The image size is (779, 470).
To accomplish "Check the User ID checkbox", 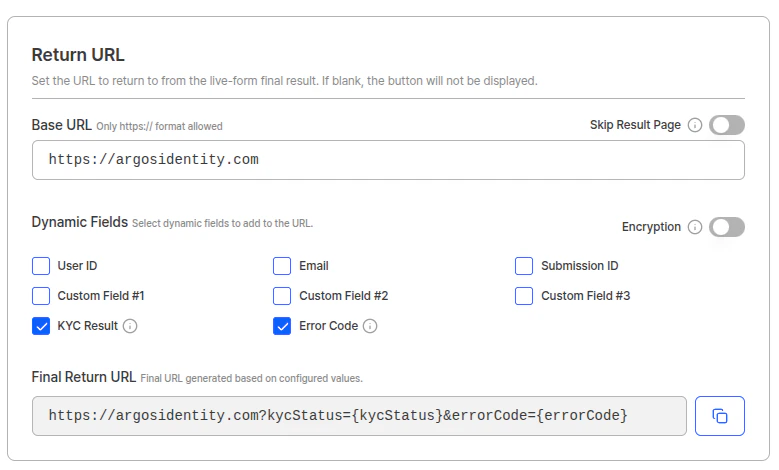I will pyautogui.click(x=41, y=266).
